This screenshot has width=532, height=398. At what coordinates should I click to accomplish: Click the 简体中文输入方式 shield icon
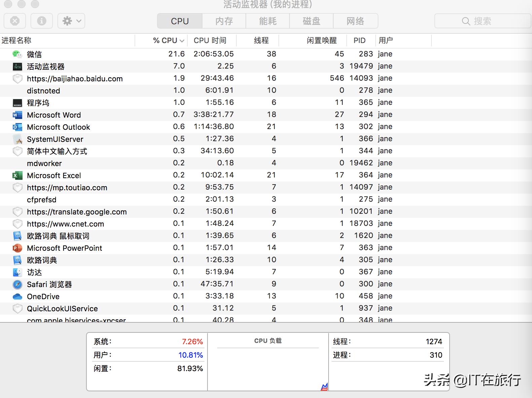pos(17,151)
